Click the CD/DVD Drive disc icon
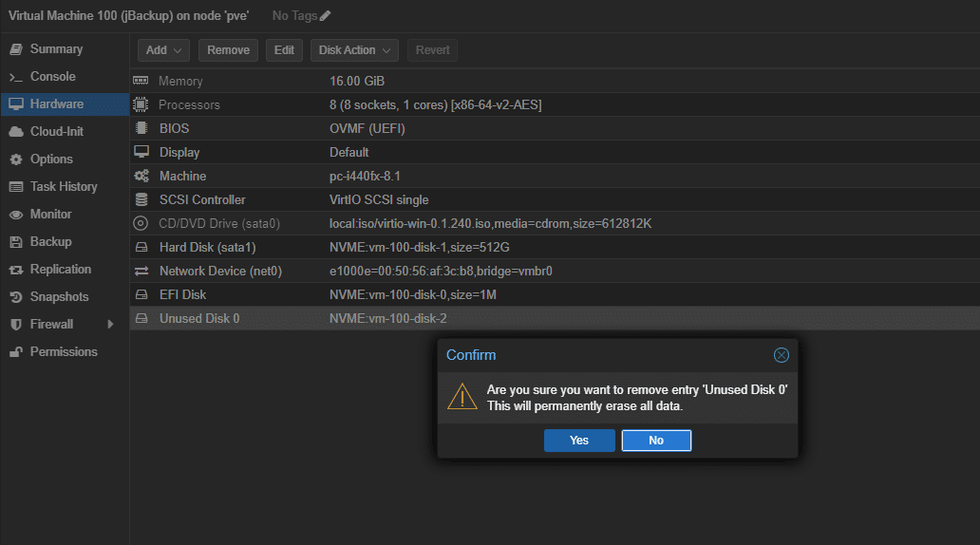 click(x=141, y=223)
